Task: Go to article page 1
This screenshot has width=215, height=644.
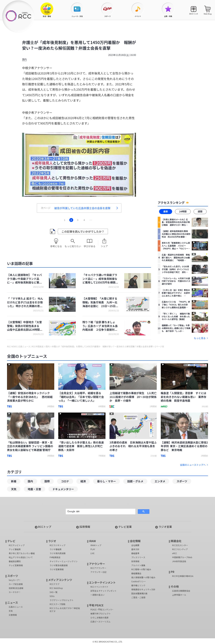Action: click(64, 220)
